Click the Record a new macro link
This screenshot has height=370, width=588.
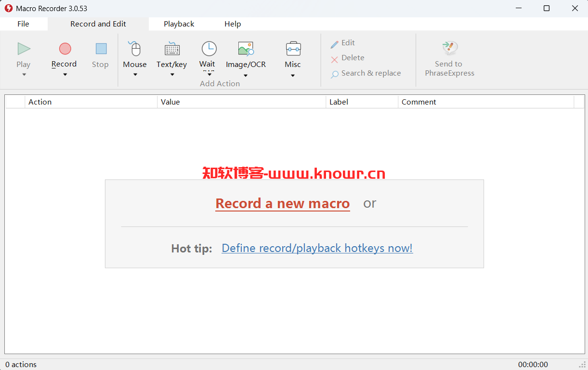point(283,203)
